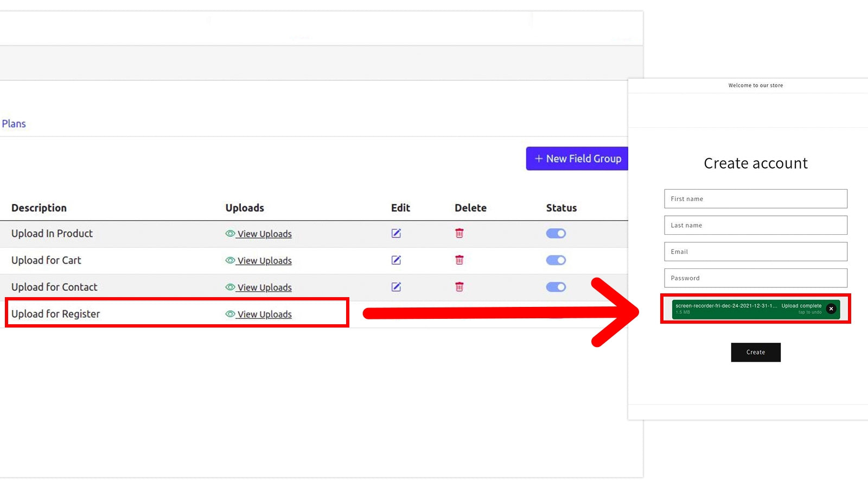Click into the Email input field
The image size is (868, 488).
pyautogui.click(x=755, y=252)
